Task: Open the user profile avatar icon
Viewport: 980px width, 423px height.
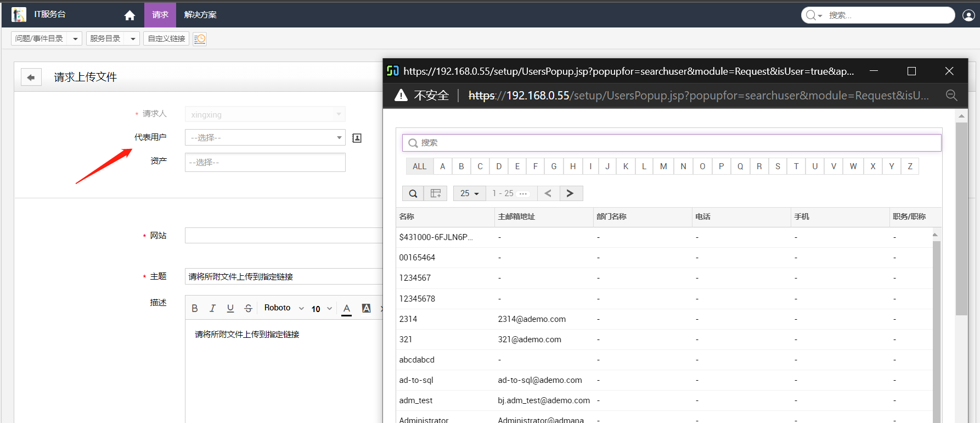Action: point(968,15)
